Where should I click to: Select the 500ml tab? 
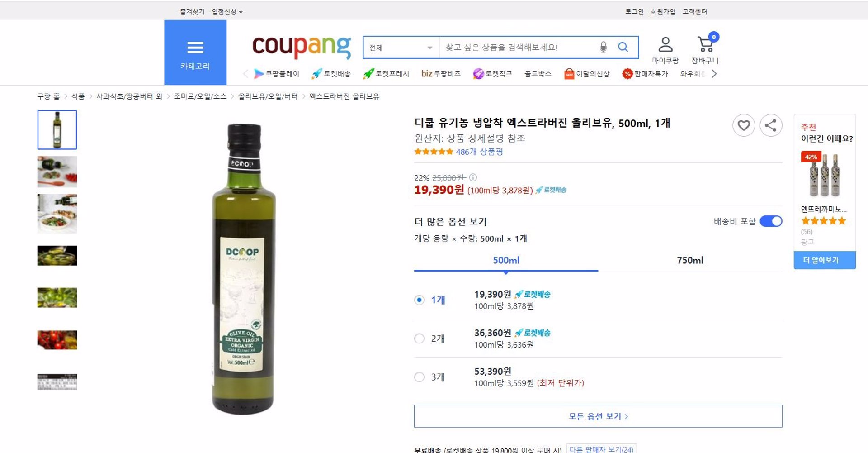(506, 260)
